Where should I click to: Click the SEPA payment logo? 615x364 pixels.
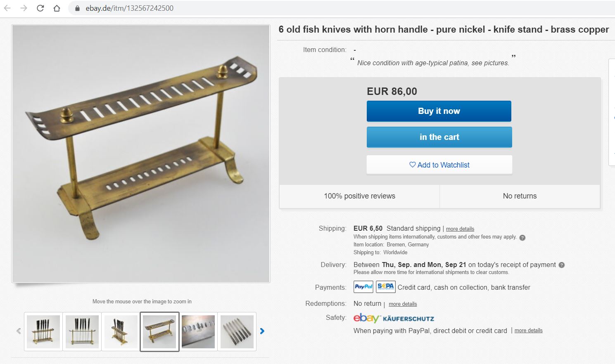[386, 287]
